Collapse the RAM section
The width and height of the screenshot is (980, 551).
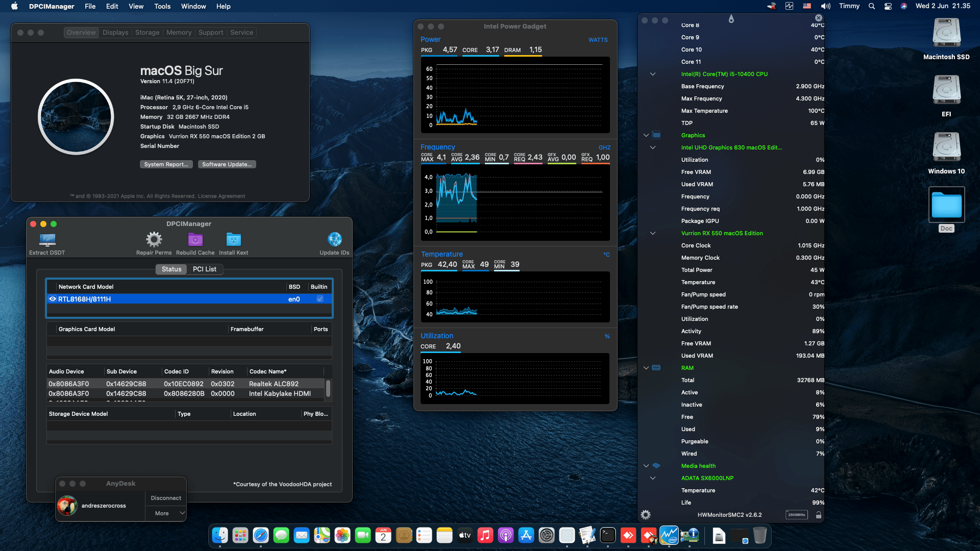click(x=646, y=368)
